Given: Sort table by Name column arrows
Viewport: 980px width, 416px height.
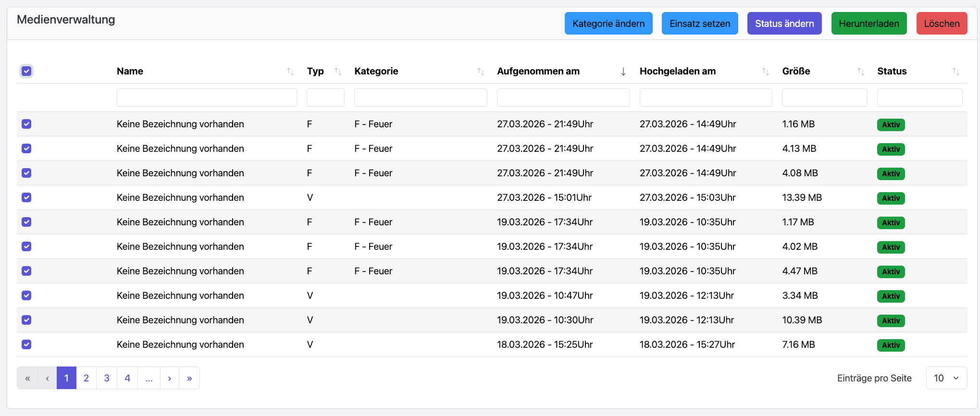Looking at the screenshot, I should (x=290, y=72).
